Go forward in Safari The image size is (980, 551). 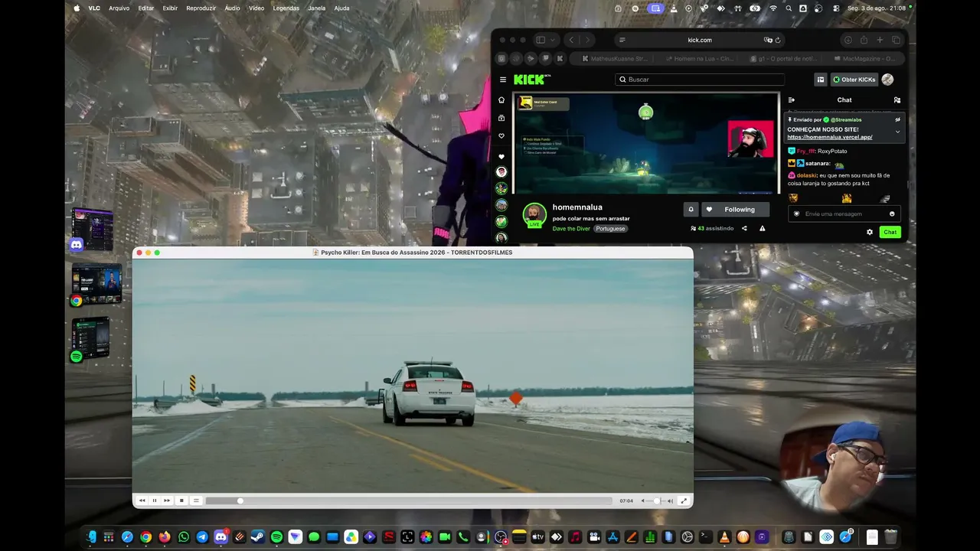coord(587,40)
